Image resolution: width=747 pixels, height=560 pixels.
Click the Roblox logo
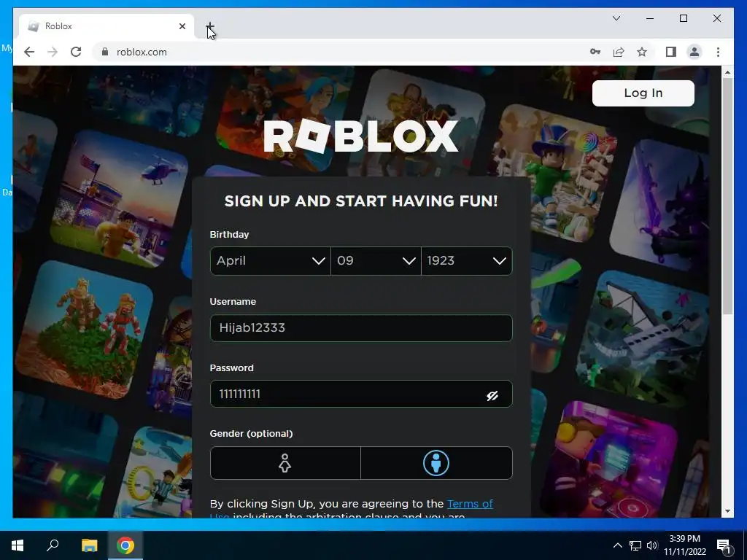(x=361, y=136)
